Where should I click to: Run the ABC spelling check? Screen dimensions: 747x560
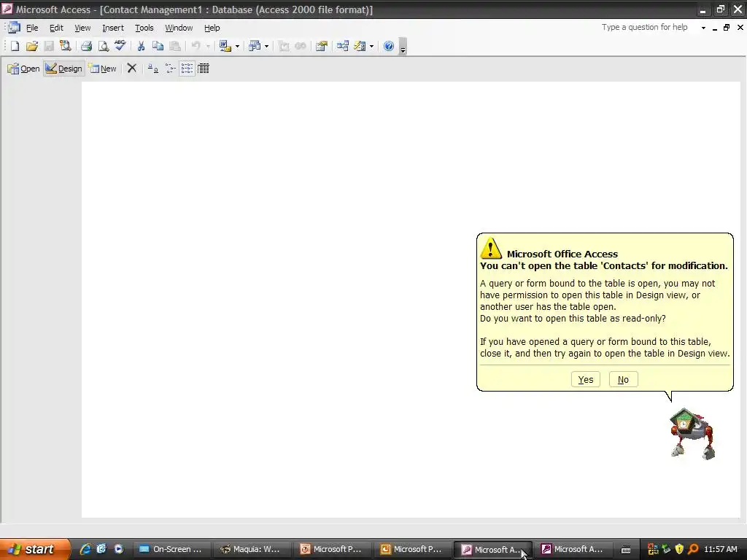[x=120, y=46]
